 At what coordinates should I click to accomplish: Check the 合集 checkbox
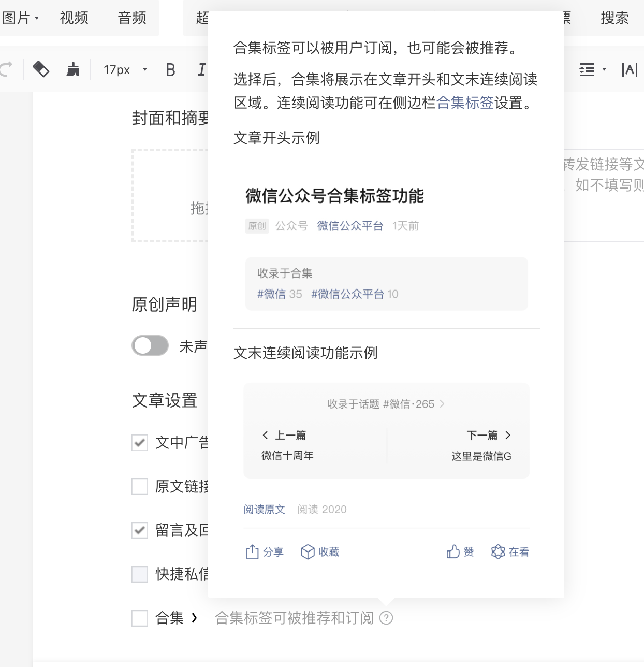coord(140,618)
